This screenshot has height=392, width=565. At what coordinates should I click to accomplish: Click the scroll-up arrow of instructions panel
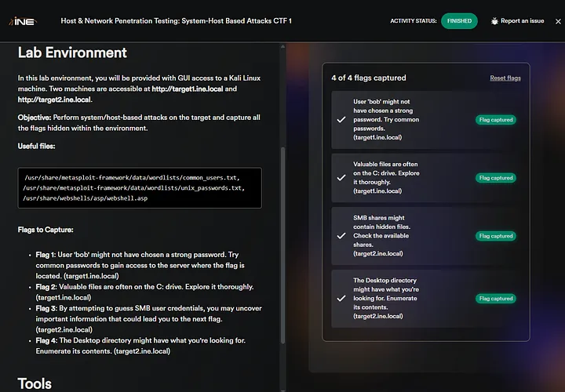tap(282, 46)
